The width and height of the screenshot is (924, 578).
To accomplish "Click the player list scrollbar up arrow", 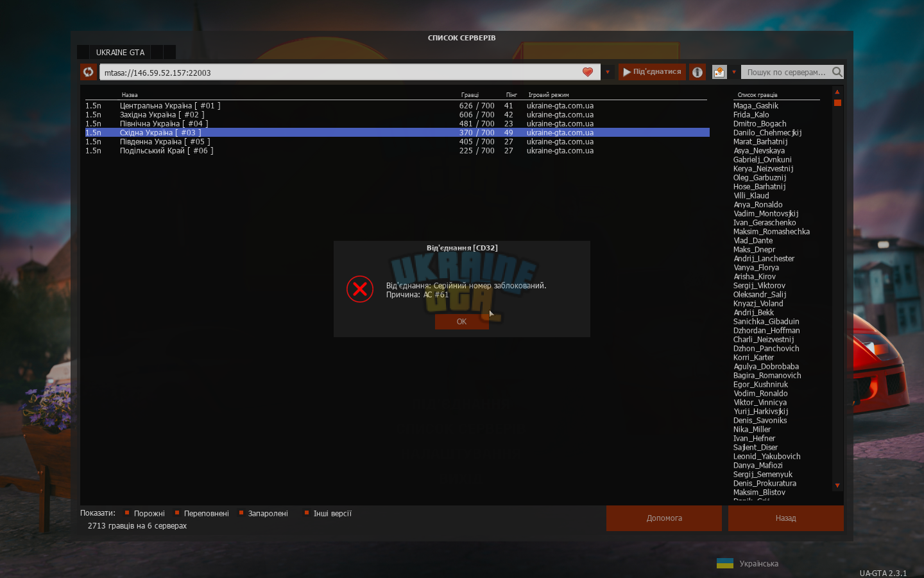I will [837, 92].
